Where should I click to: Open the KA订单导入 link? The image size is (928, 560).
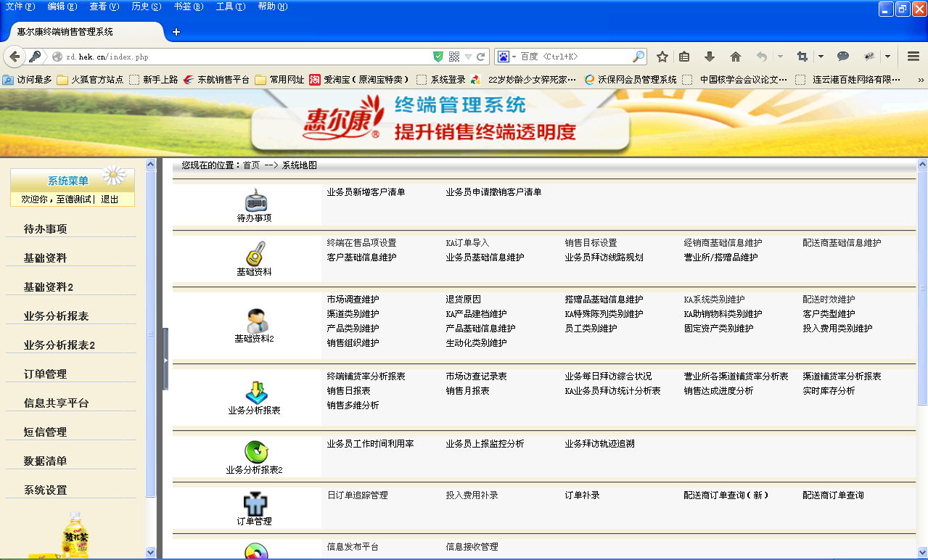[468, 243]
